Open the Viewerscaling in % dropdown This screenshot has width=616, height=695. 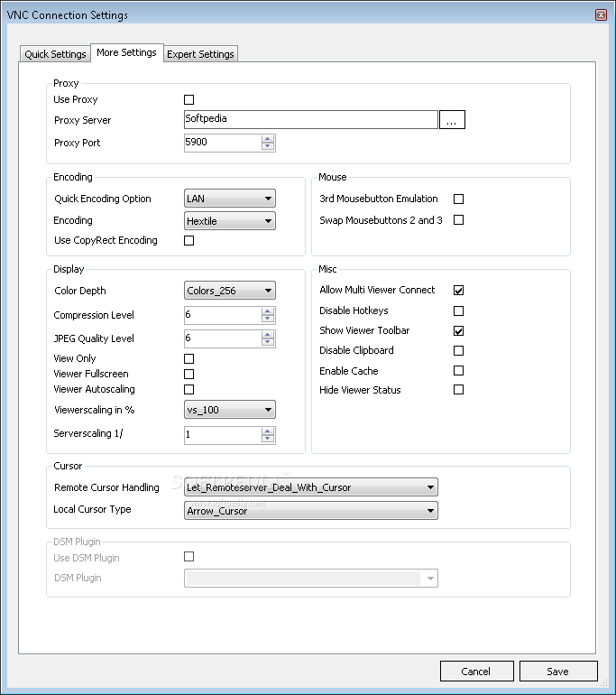[230, 410]
